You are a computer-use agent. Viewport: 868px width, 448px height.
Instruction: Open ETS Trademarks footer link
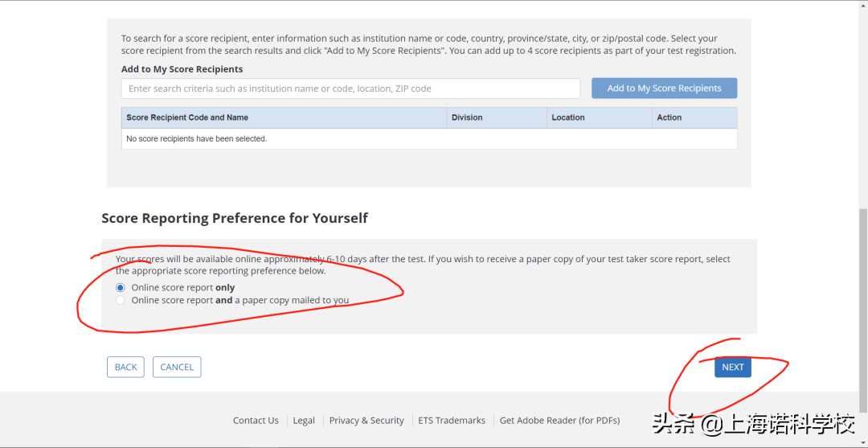click(452, 421)
